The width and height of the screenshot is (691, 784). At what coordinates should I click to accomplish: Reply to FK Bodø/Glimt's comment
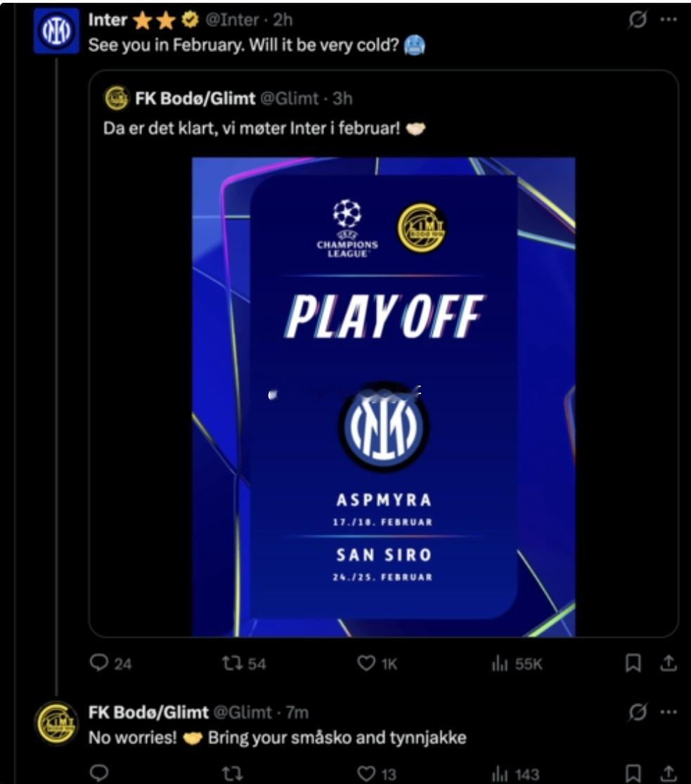pos(101,774)
